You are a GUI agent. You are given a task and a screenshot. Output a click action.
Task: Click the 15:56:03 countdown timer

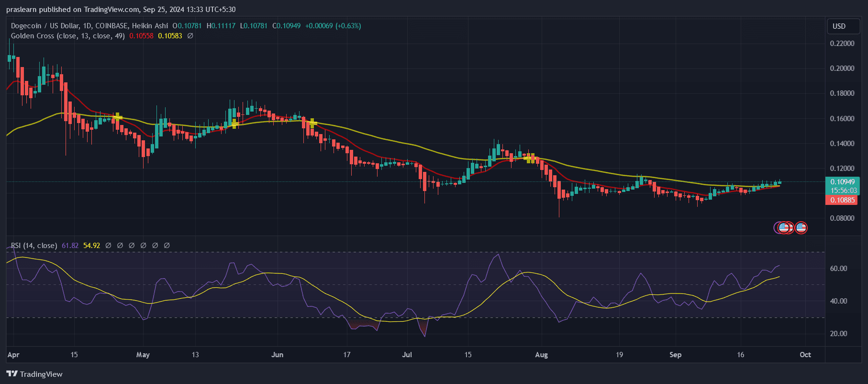[843, 191]
